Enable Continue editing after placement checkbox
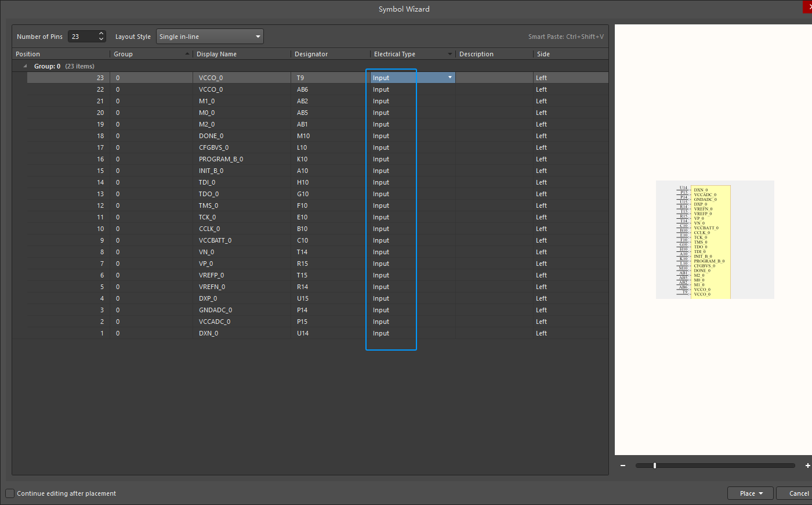The height and width of the screenshot is (505, 812). 10,493
